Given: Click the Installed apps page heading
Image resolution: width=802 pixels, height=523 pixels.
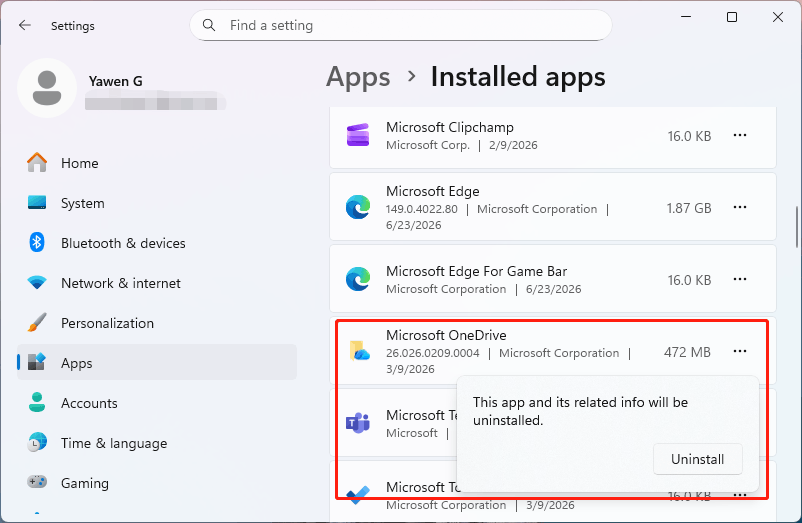Looking at the screenshot, I should coord(518,77).
